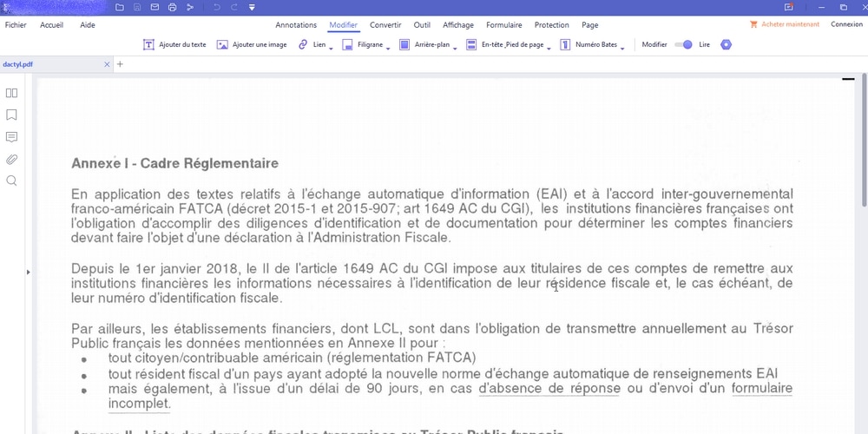This screenshot has height=434, width=868.
Task: Open the Fichier menu
Action: pos(16,25)
